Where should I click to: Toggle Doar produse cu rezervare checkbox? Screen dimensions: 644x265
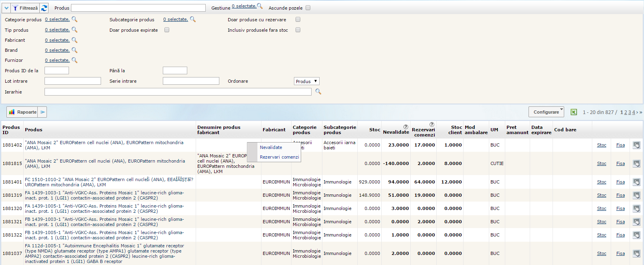(x=298, y=19)
